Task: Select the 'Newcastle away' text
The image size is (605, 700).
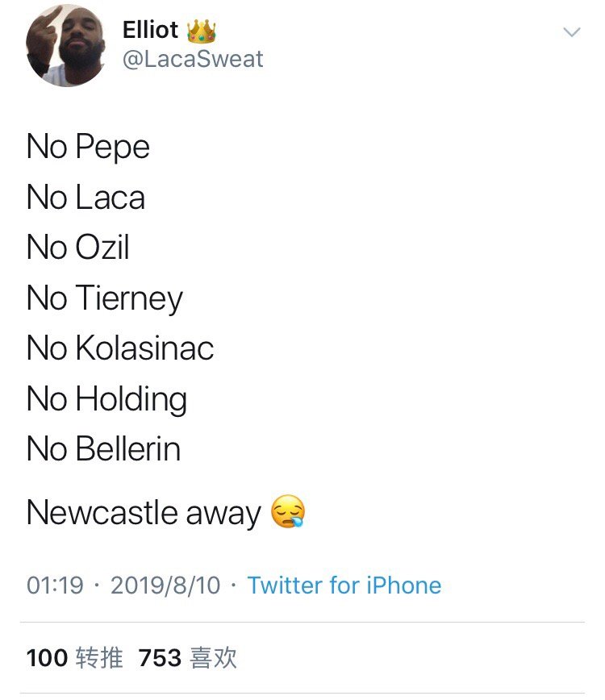Action: (144, 513)
